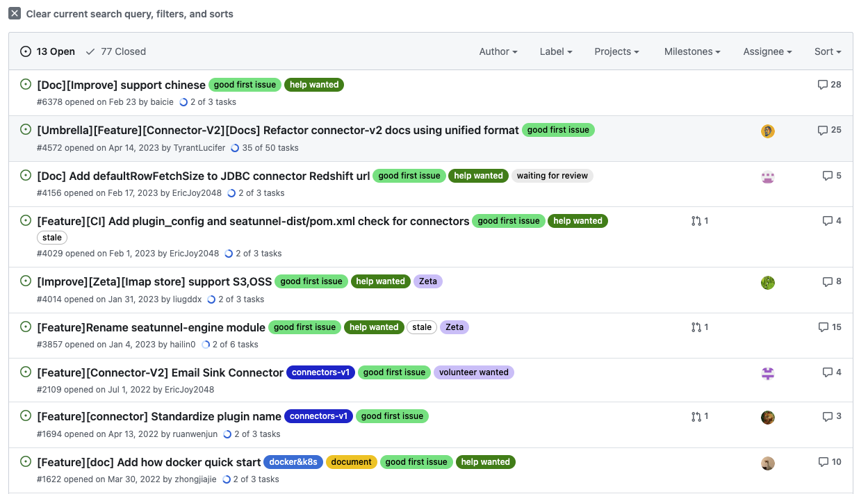This screenshot has width=868, height=494.
Task: Open the Milestones filter menu
Action: coord(692,51)
